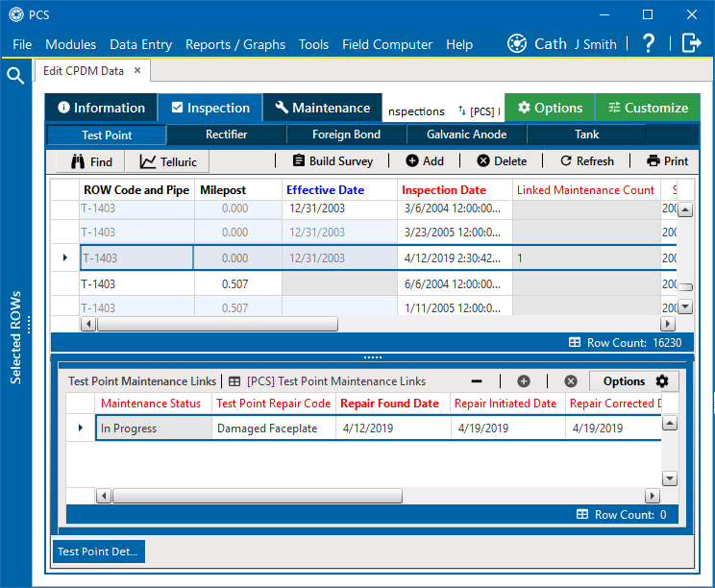Click the search magnifier icon in sidebar
The image size is (715, 588).
tap(15, 76)
